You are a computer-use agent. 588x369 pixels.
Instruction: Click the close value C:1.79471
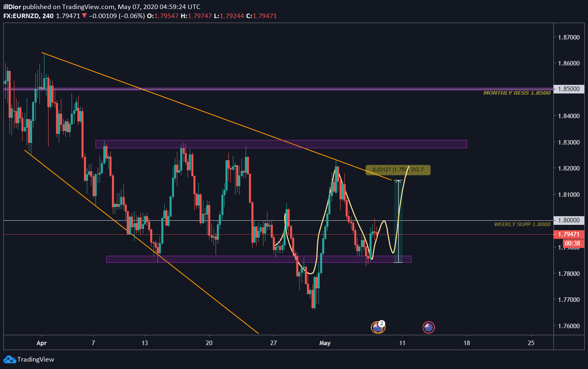click(261, 16)
